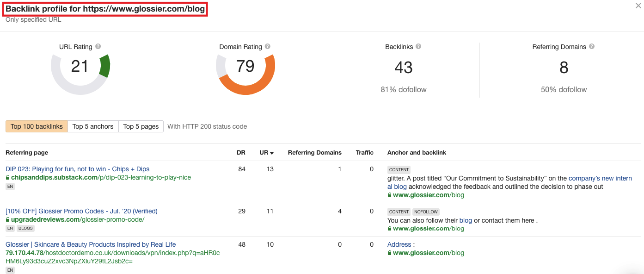Click 'Only specified URL' subtitle
644x274 pixels.
click(x=33, y=20)
